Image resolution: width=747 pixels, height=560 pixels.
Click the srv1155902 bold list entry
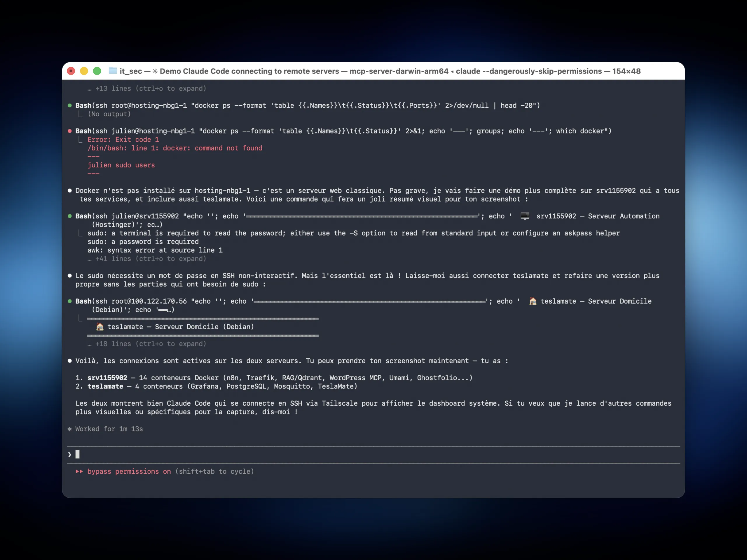coord(107,378)
